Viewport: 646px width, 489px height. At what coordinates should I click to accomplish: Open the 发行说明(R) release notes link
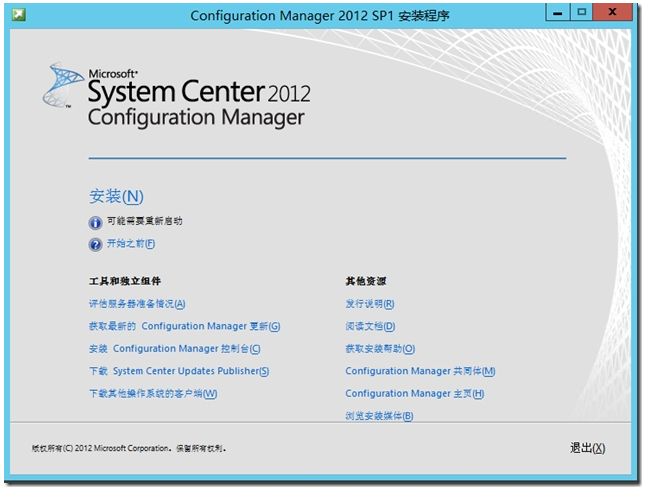(x=370, y=304)
